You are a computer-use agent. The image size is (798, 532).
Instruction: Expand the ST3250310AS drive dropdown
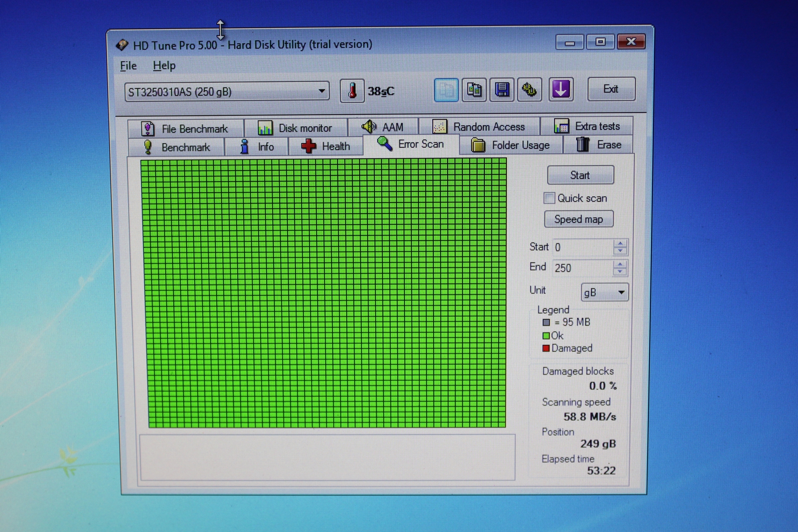point(321,91)
